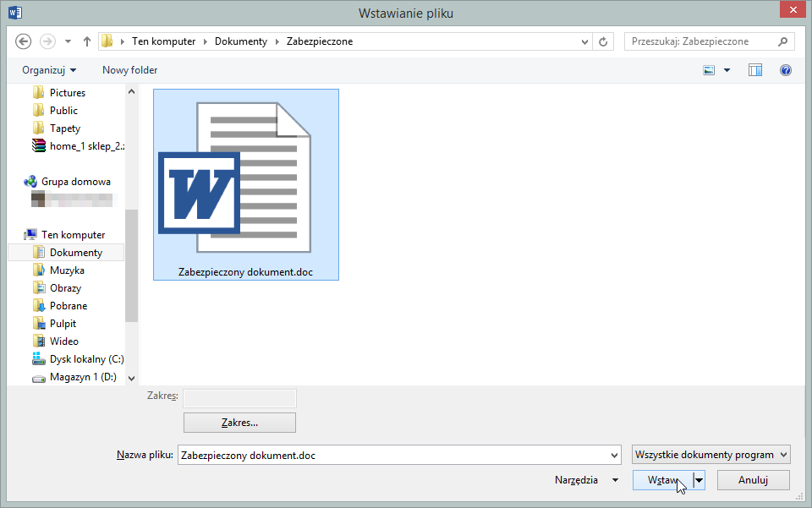
Task: Click the search magnifier icon
Action: 783,41
